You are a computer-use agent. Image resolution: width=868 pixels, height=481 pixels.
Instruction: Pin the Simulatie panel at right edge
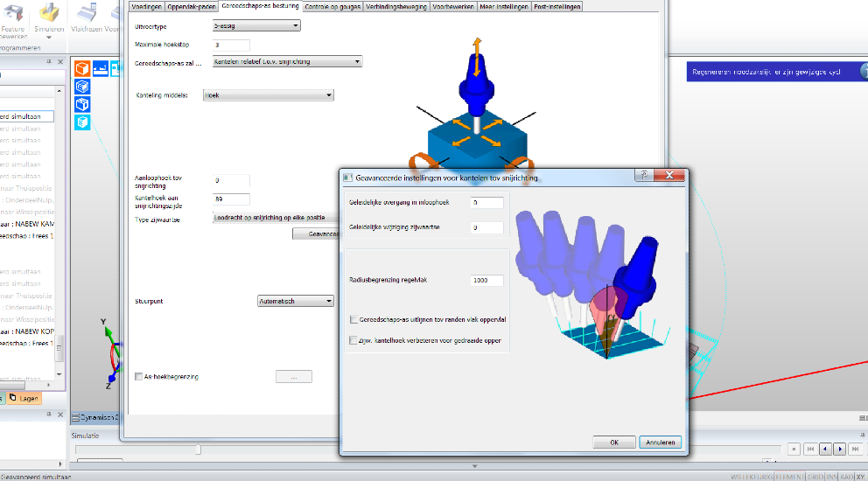863,435
